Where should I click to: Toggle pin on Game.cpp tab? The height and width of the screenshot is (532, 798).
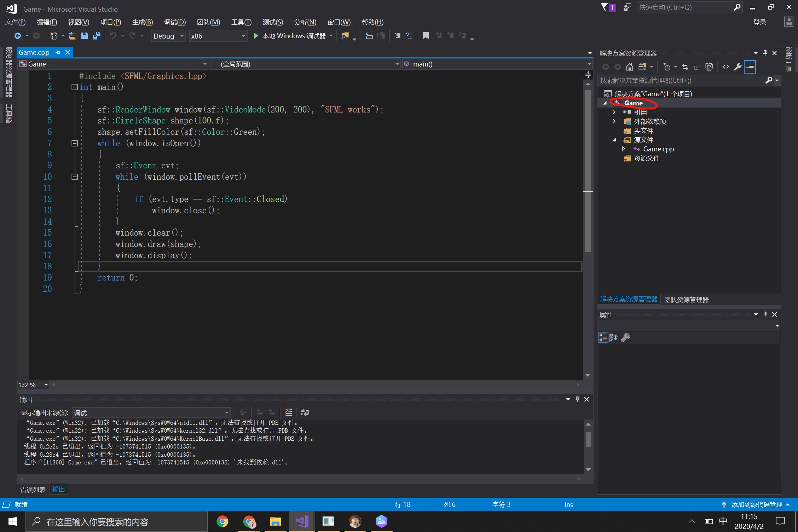(58, 52)
